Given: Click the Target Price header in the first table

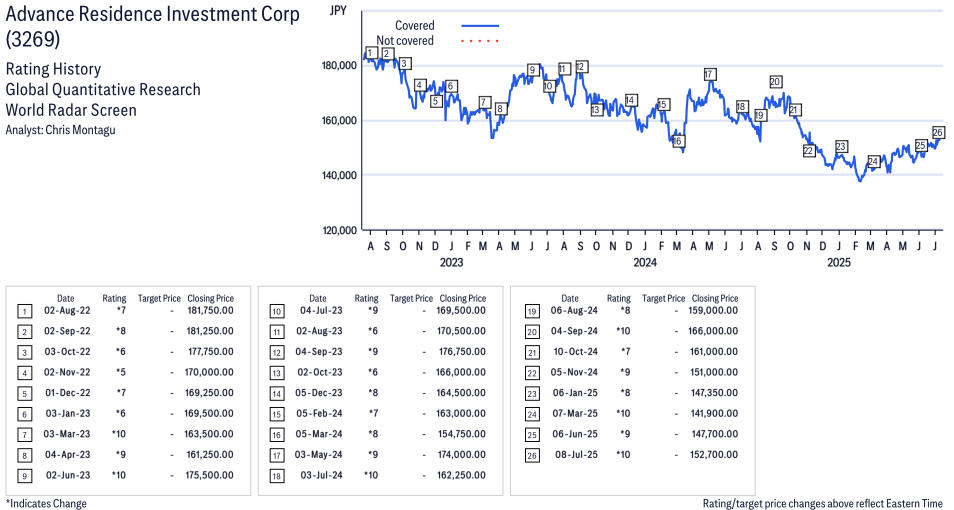Looking at the screenshot, I should coord(159,298).
